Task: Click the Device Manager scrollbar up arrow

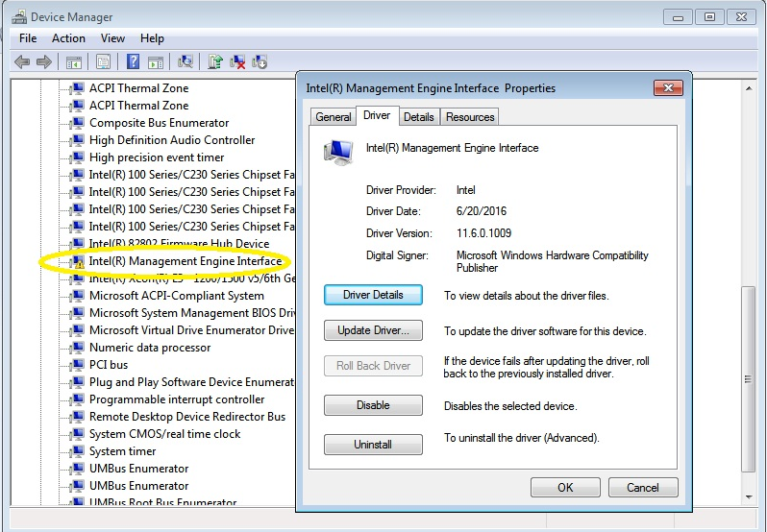Action: click(x=749, y=88)
